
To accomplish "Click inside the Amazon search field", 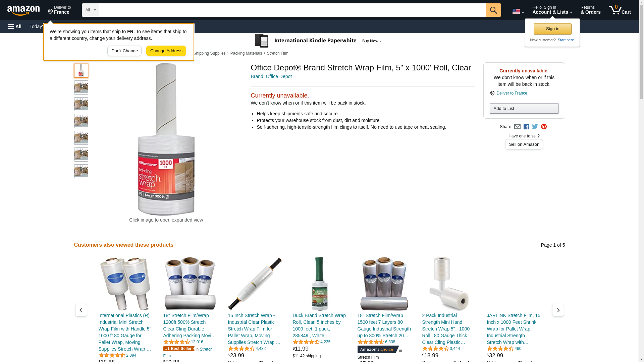I will click(x=292, y=10).
